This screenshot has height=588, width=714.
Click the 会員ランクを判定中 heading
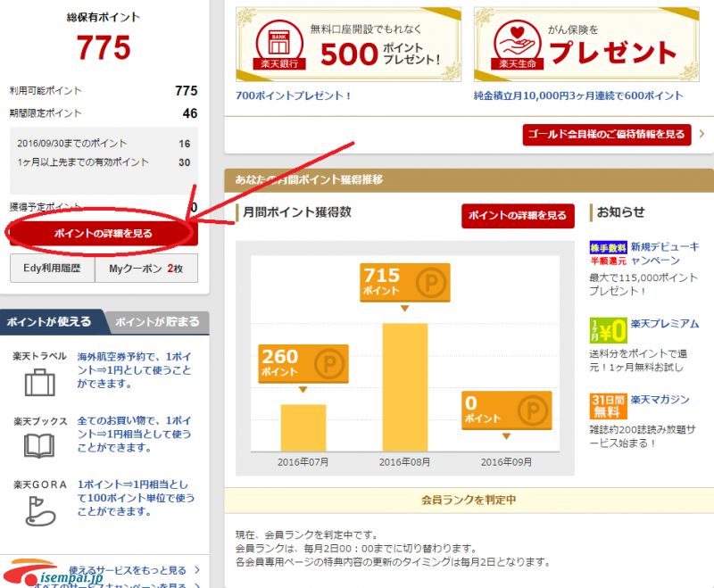click(x=469, y=500)
